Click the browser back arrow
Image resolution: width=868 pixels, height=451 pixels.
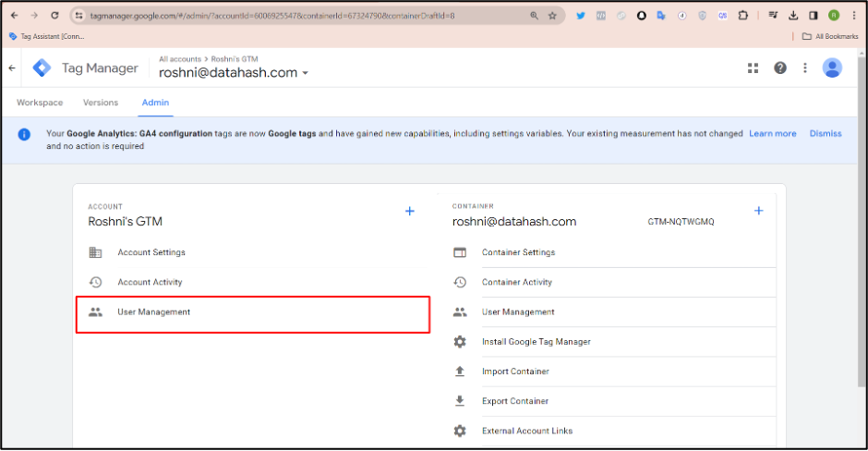click(x=15, y=16)
